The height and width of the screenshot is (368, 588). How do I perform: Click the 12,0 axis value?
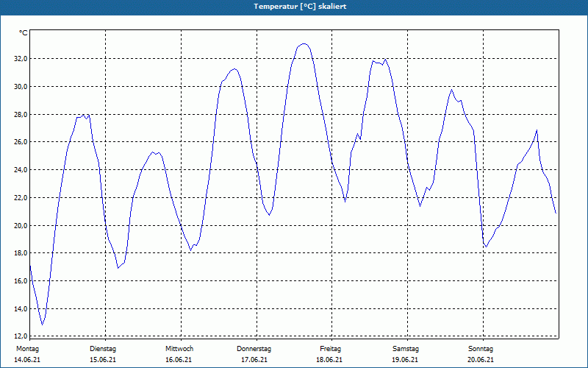coord(21,336)
